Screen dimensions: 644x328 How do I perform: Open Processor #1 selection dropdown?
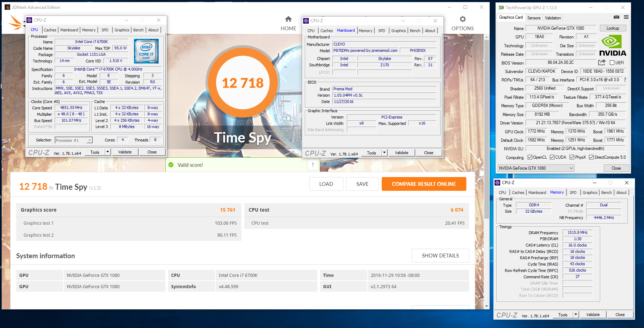(x=74, y=140)
